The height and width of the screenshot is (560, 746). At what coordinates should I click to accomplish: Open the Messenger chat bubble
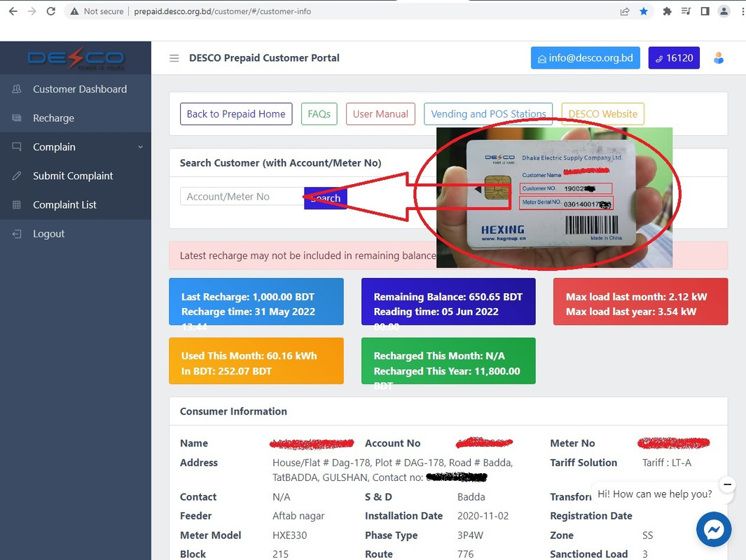(x=714, y=529)
